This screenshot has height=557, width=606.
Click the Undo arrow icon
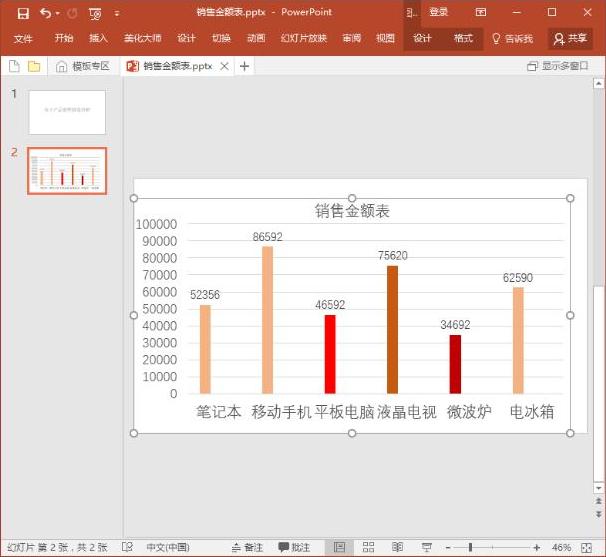tap(46, 14)
